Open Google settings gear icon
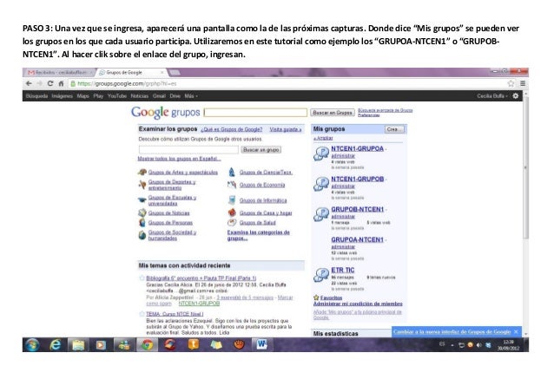This screenshot has width=554, height=392. coord(516,96)
